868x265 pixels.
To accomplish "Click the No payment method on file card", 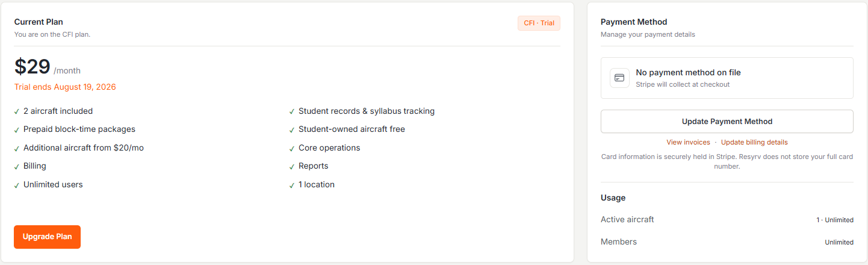I will pyautogui.click(x=727, y=78).
